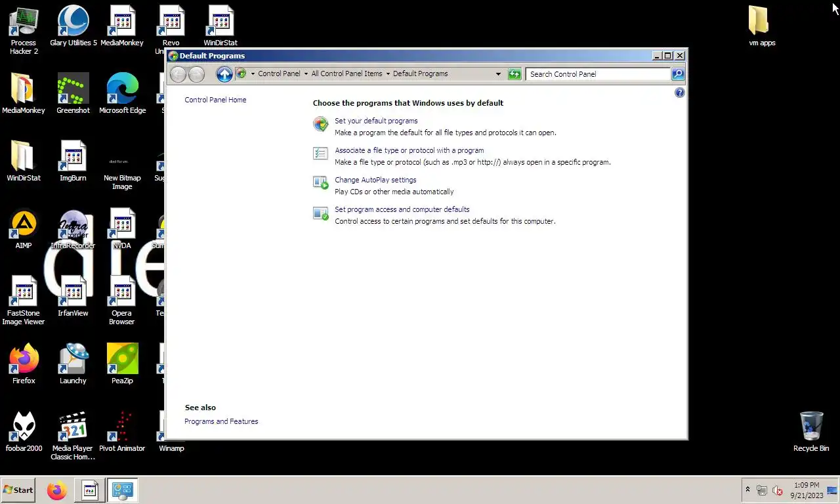The image size is (840, 504).
Task: Open Set your default programs link
Action: pyautogui.click(x=376, y=121)
